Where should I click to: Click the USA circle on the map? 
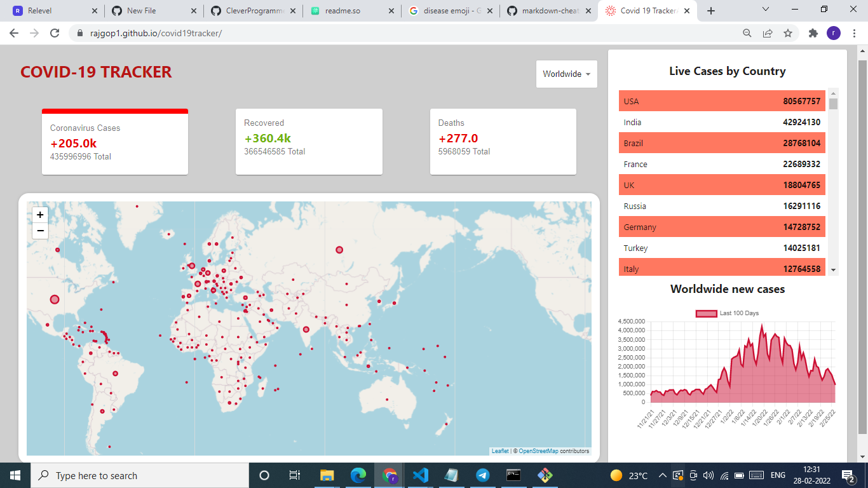[x=55, y=299]
